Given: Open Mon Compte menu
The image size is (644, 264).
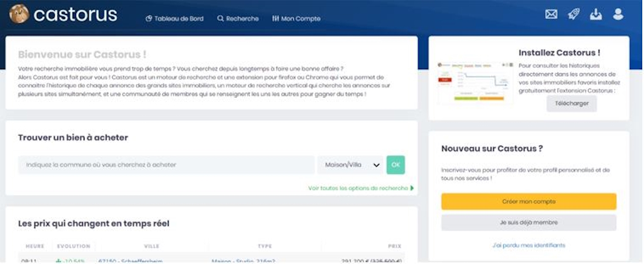Looking at the screenshot, I should coord(296,18).
